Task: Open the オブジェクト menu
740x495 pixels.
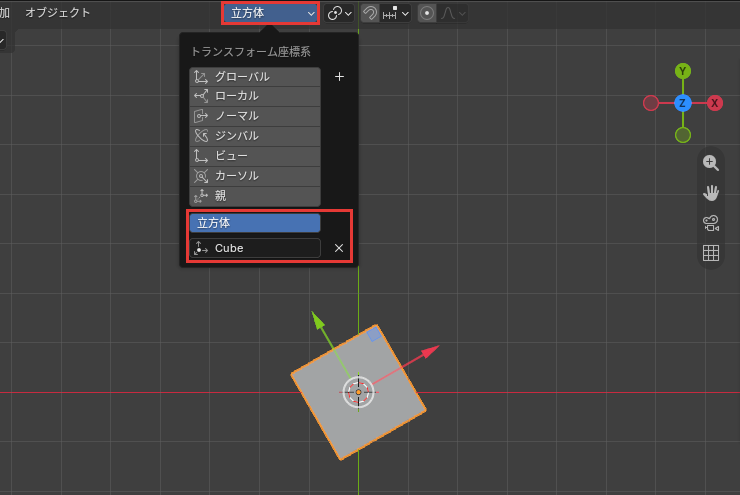Action: point(58,13)
